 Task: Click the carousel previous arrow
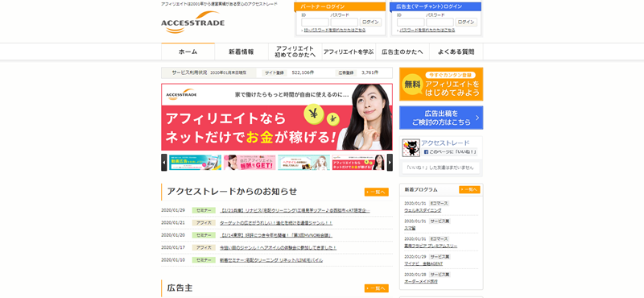(164, 163)
